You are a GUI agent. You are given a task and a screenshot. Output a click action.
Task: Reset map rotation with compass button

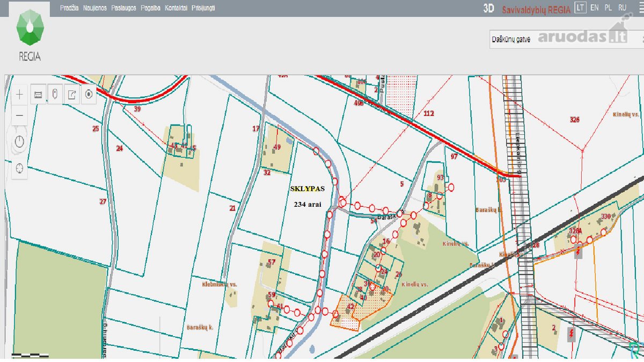coord(20,142)
